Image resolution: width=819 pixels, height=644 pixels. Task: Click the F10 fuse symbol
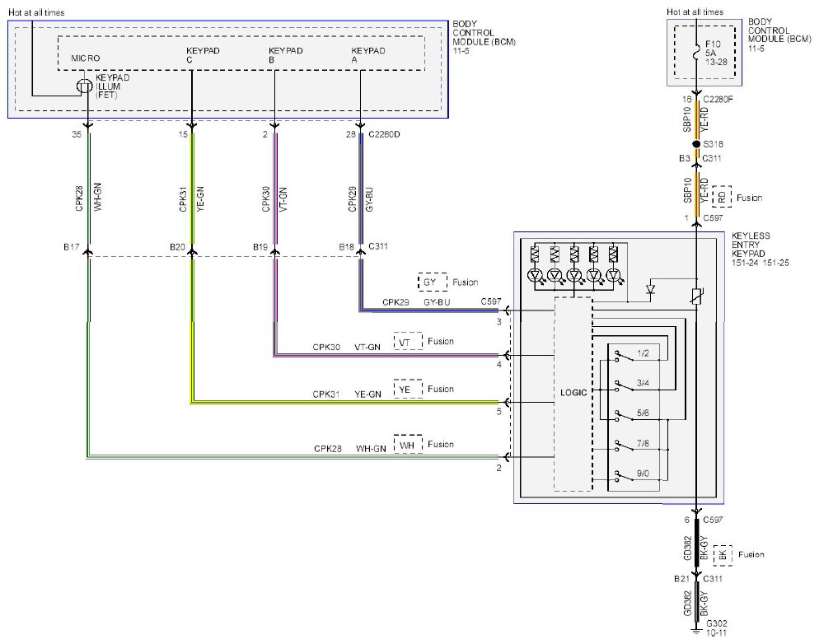click(695, 54)
